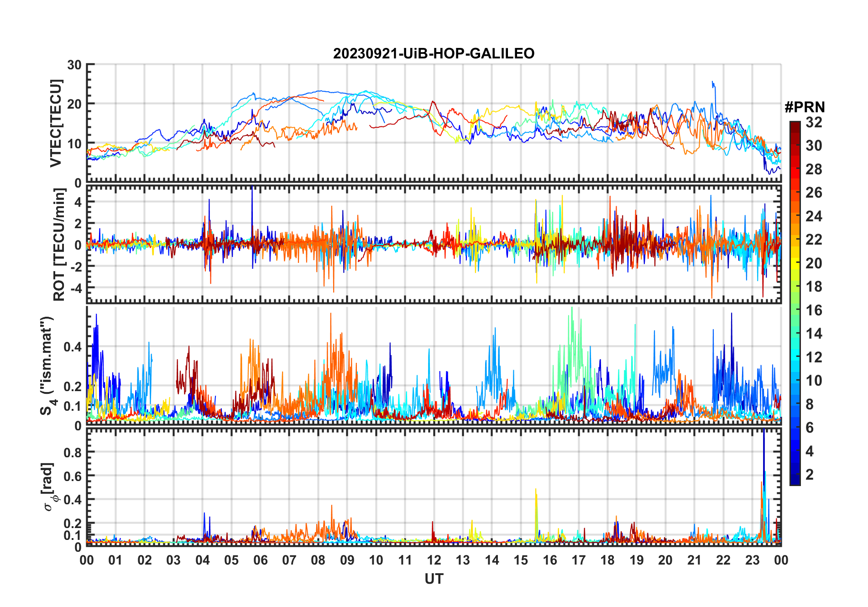Click colorbar tick label 14
This screenshot has width=868, height=607.
tap(814, 334)
